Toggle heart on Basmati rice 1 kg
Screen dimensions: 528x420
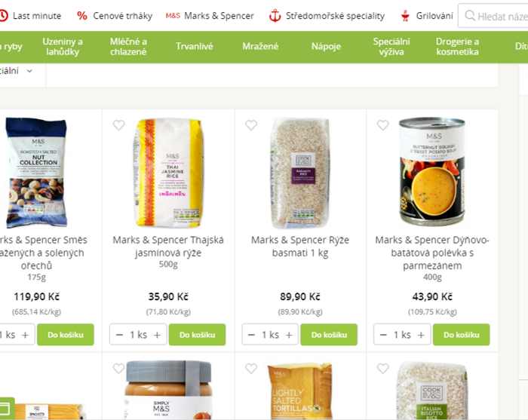(x=251, y=125)
